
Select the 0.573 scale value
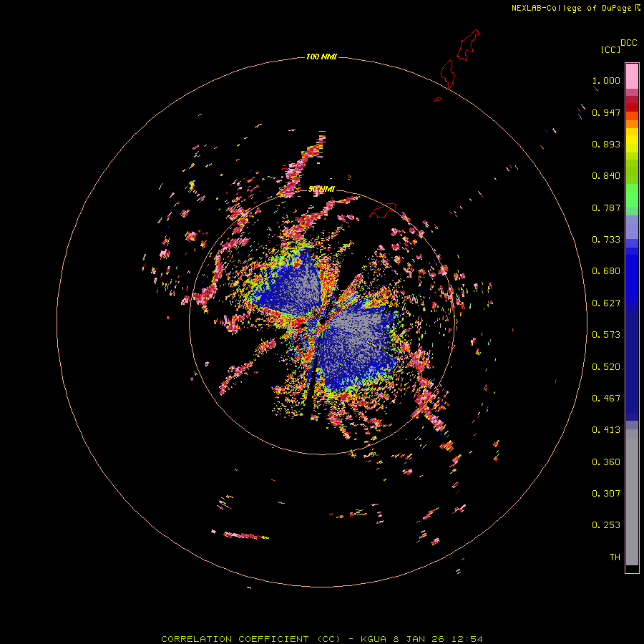point(606,335)
